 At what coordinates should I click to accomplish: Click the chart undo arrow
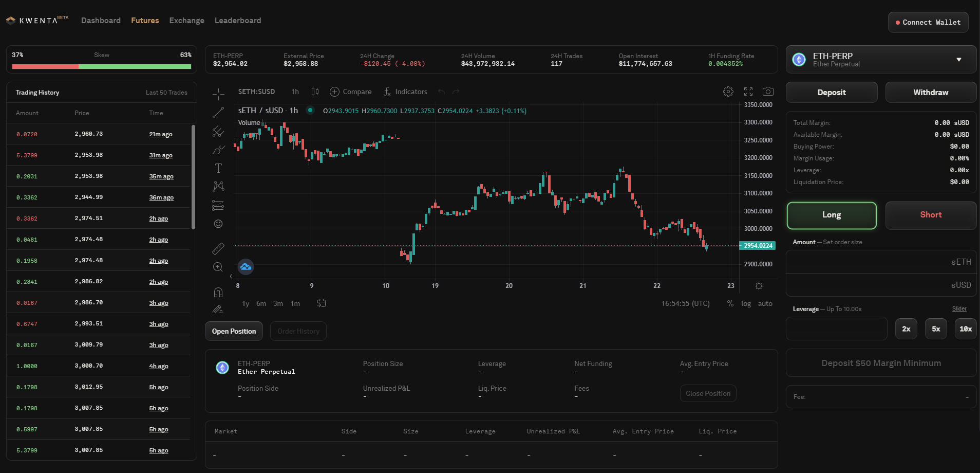pos(441,92)
